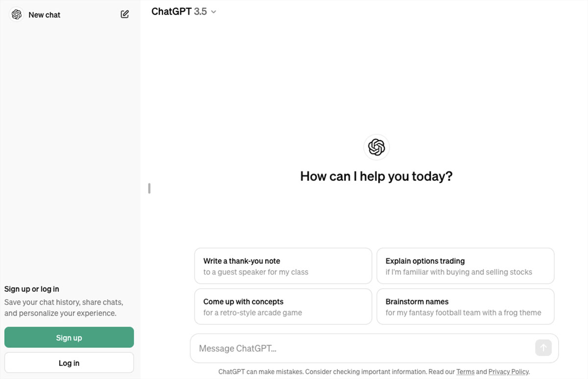
Task: Select the thank-you note suggestion card
Action: click(283, 266)
